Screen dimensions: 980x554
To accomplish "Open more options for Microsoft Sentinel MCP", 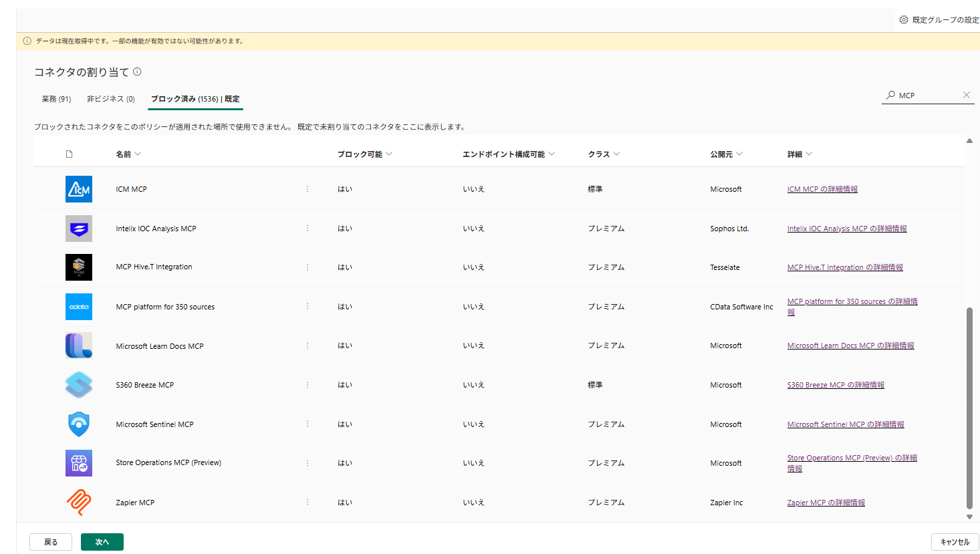I will pos(308,424).
